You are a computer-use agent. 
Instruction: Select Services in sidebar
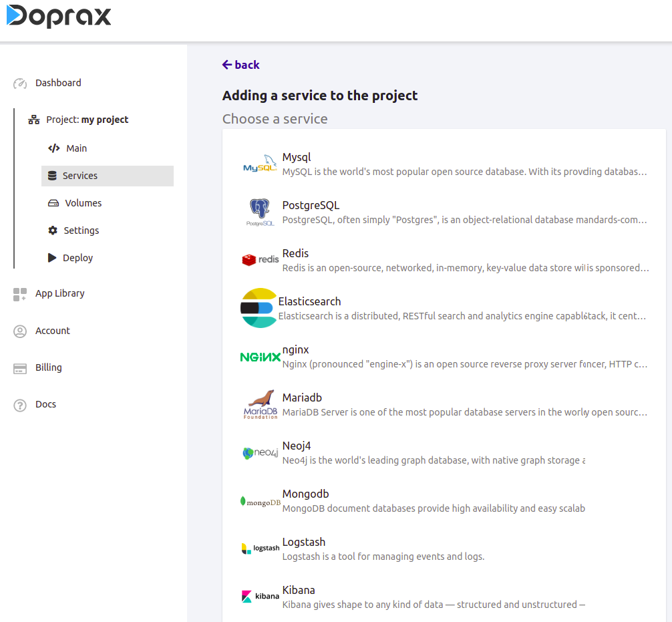click(x=108, y=176)
